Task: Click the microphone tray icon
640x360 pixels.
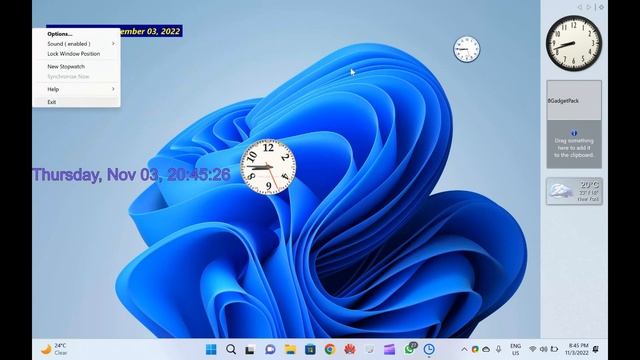Action: point(498,349)
